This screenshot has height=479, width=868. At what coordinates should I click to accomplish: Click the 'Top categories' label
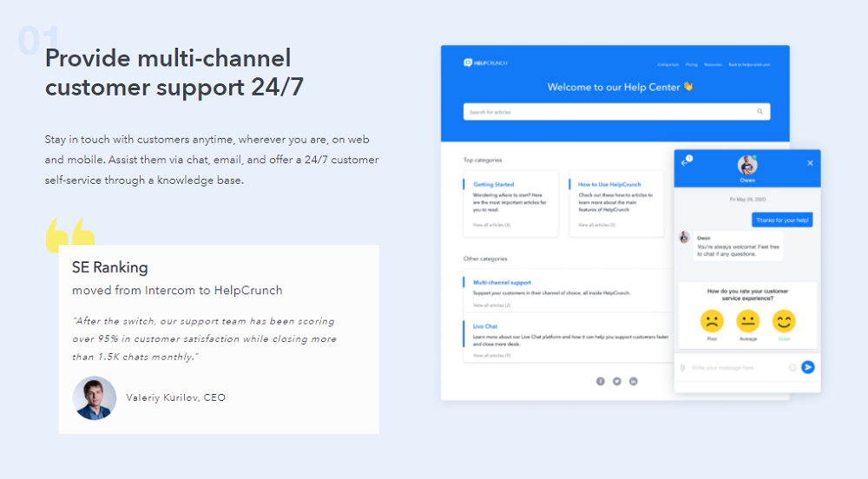(x=483, y=160)
